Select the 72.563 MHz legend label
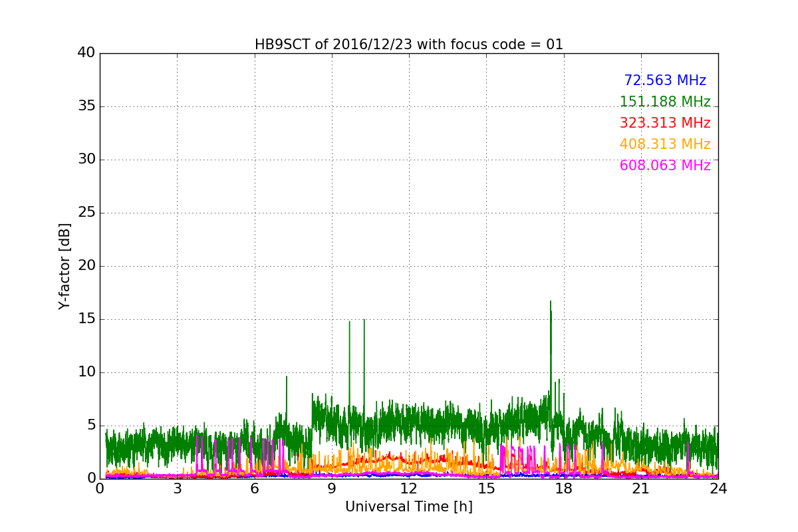This screenshot has width=798, height=532. point(665,80)
